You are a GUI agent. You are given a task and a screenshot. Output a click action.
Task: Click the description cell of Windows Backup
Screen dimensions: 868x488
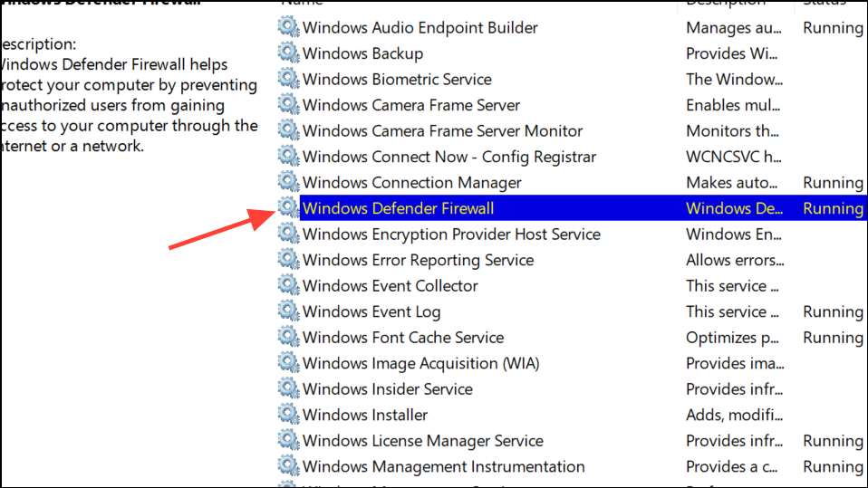pyautogui.click(x=732, y=53)
